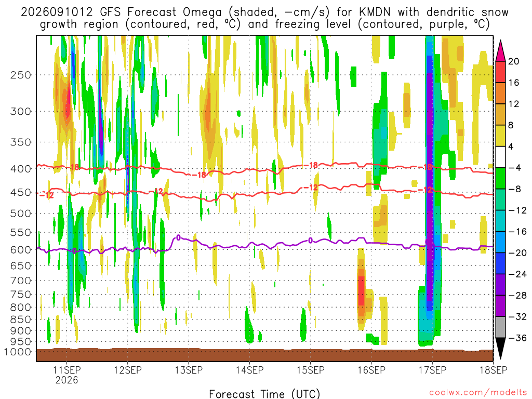Click the 11SEP 2026 axis label

click(x=67, y=375)
